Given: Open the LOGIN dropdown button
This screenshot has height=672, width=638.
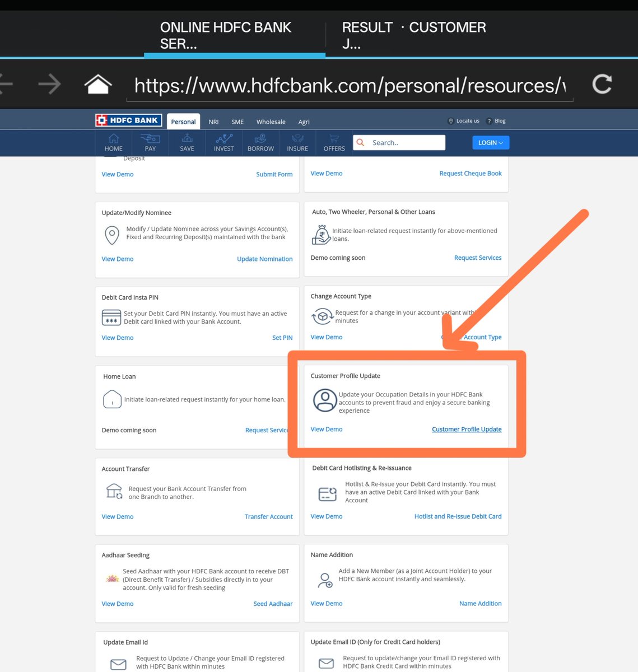Looking at the screenshot, I should tap(491, 143).
